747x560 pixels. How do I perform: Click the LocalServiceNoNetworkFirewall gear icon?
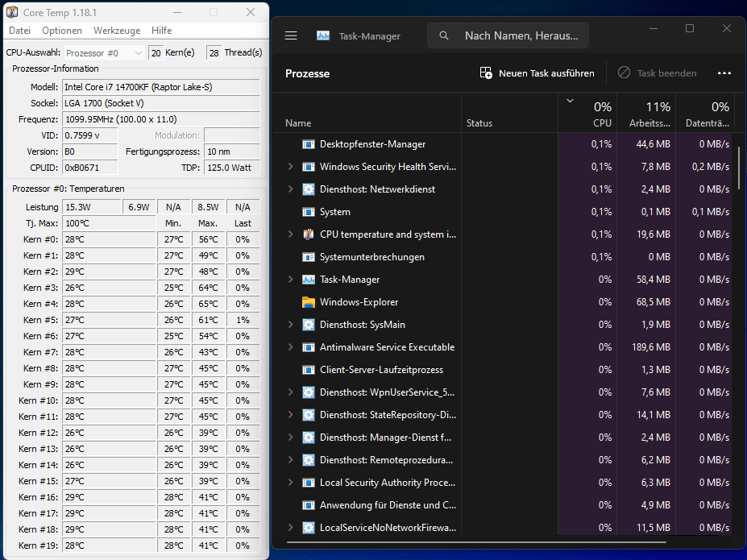pyautogui.click(x=309, y=528)
